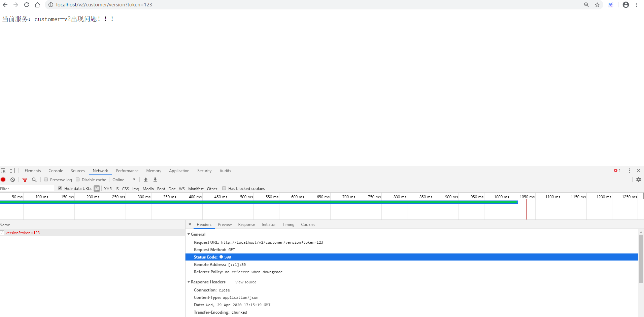
Task: Open network search magnifier
Action: coord(34,180)
